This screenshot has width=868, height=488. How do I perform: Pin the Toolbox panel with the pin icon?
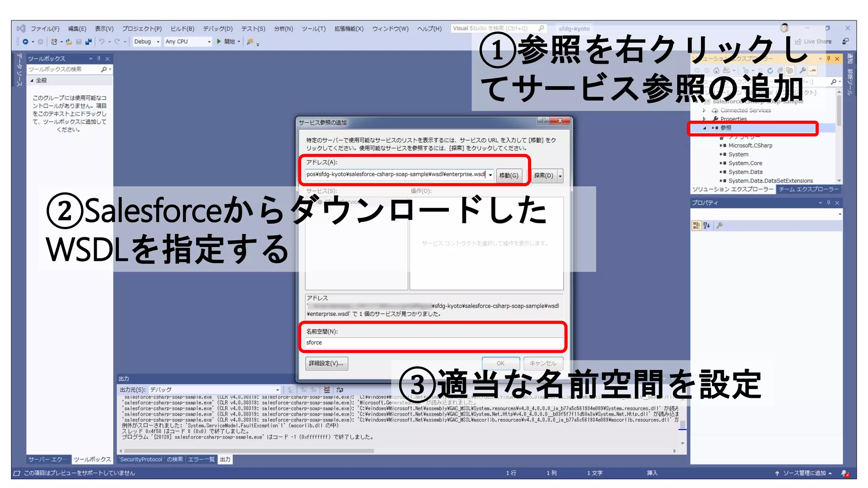pos(99,58)
